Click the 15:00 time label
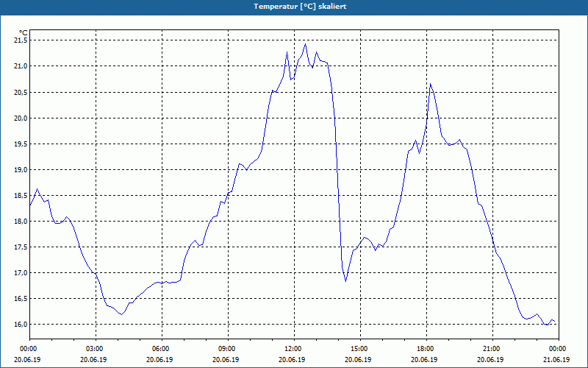 [x=360, y=349]
